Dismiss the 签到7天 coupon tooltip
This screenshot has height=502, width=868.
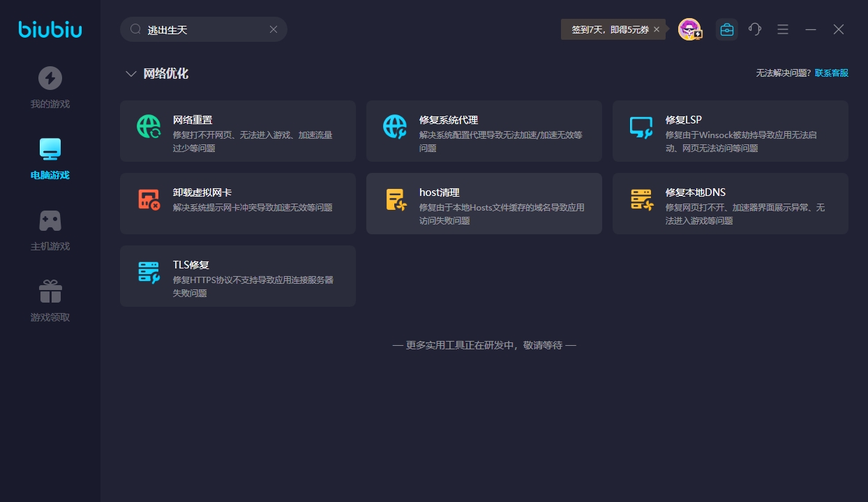click(657, 29)
